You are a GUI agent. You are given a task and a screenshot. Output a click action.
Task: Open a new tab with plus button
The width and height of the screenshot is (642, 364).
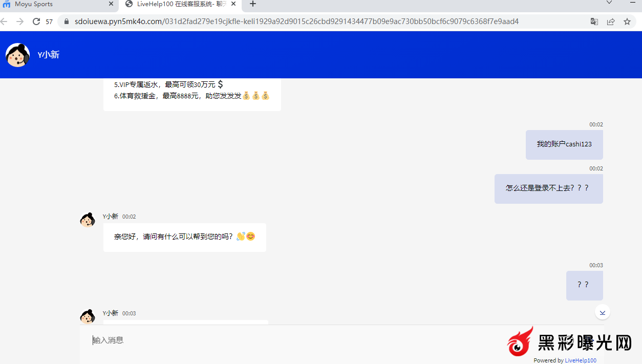pyautogui.click(x=253, y=4)
